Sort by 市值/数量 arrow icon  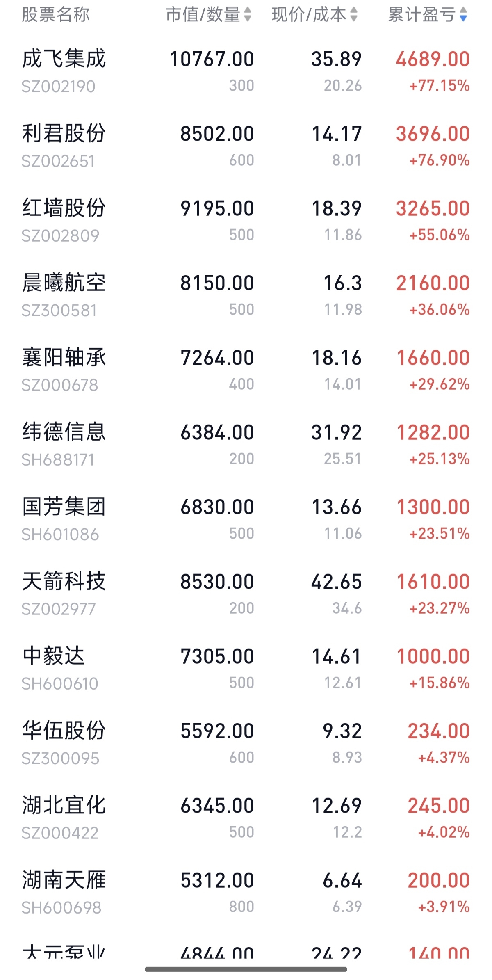pyautogui.click(x=248, y=15)
